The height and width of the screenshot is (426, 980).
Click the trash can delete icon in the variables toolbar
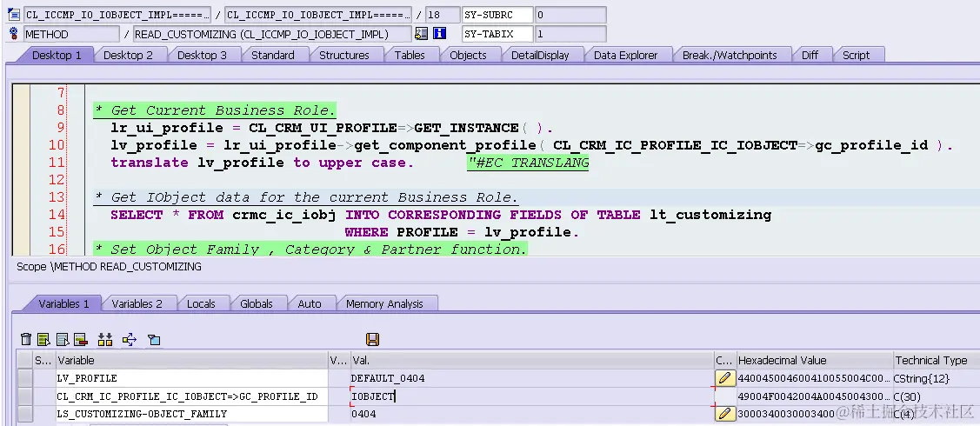(x=26, y=339)
